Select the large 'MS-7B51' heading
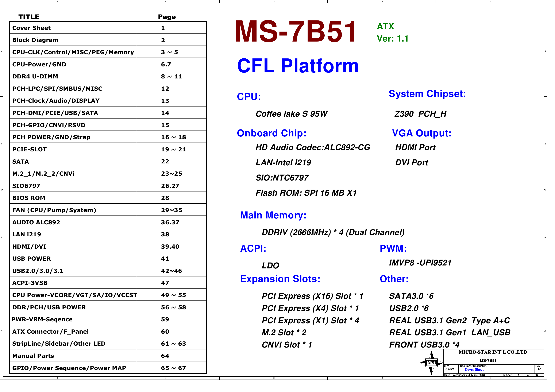This screenshot has width=555, height=392. pos(295,31)
